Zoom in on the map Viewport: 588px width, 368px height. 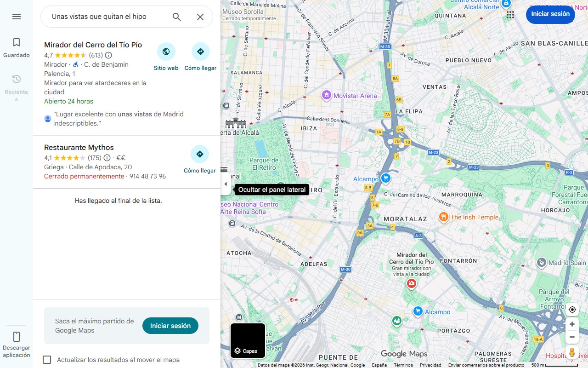[572, 324]
